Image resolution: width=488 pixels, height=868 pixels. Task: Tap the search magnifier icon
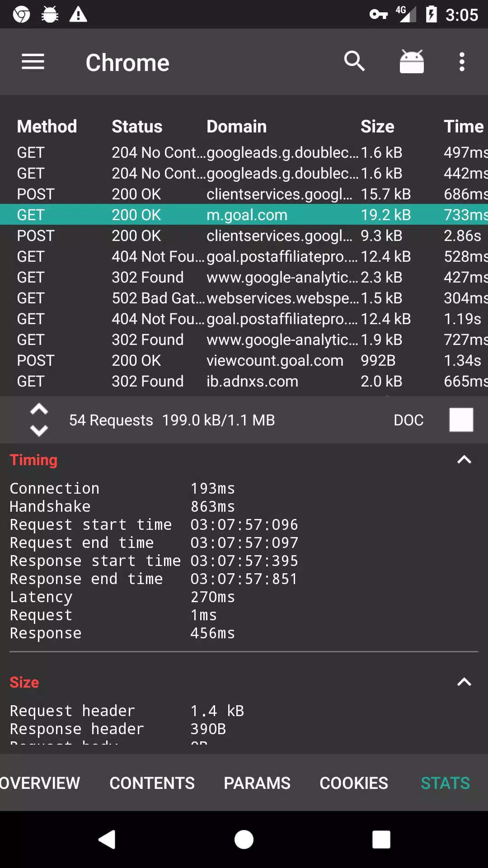(x=354, y=61)
